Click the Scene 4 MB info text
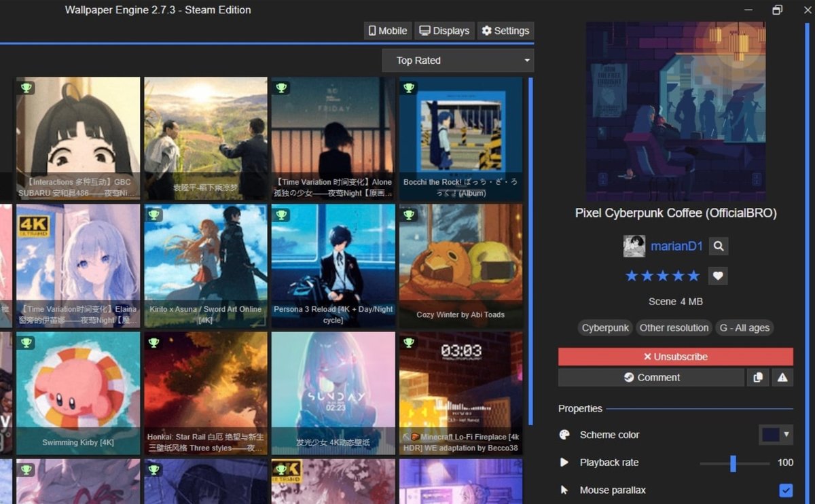The height and width of the screenshot is (504, 815). [x=676, y=302]
